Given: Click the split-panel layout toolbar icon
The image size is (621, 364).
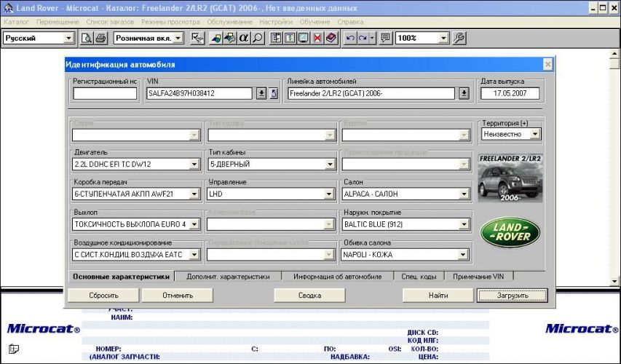Looking at the screenshot, I should tap(276, 38).
